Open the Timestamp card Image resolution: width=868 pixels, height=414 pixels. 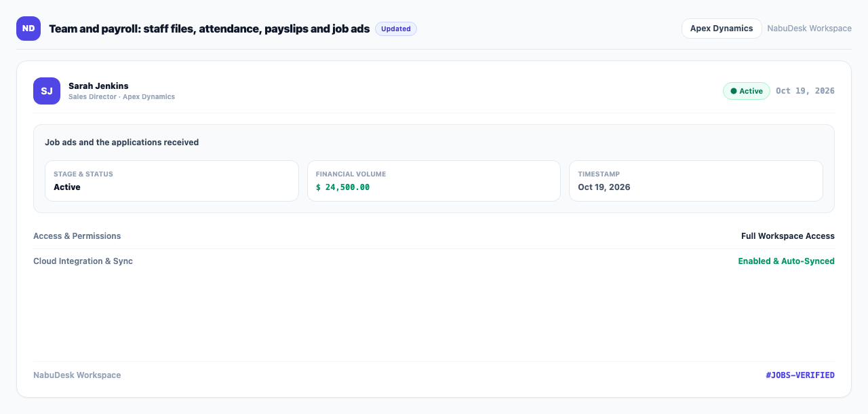(x=696, y=181)
